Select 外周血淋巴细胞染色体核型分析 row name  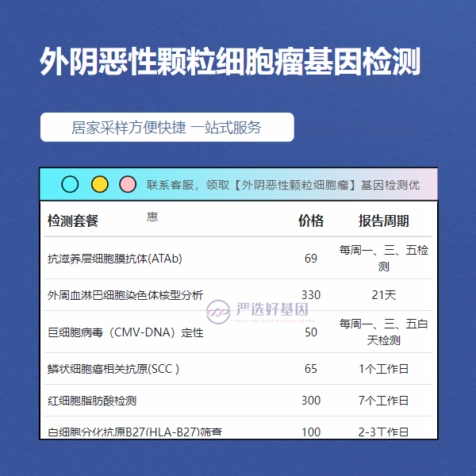125,295
